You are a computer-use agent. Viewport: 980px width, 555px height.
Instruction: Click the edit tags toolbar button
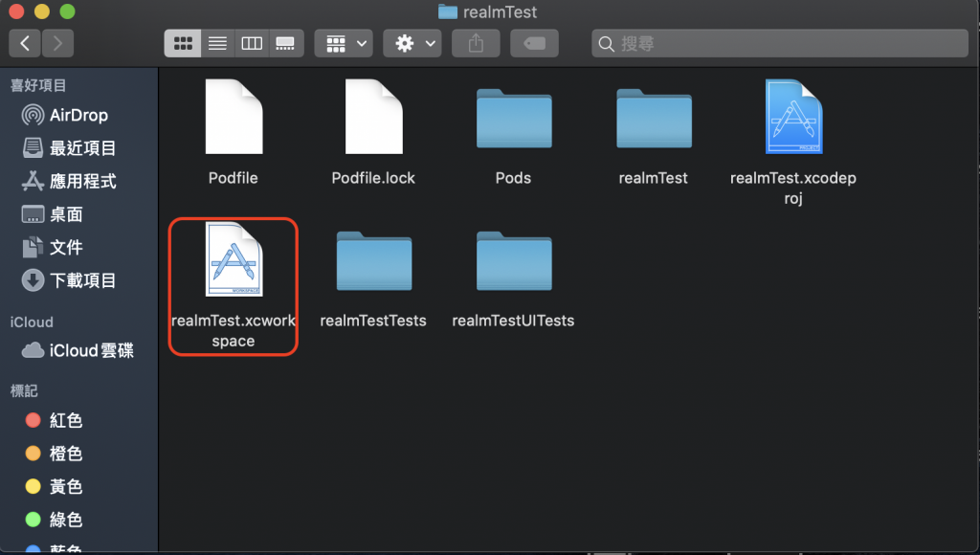click(534, 43)
